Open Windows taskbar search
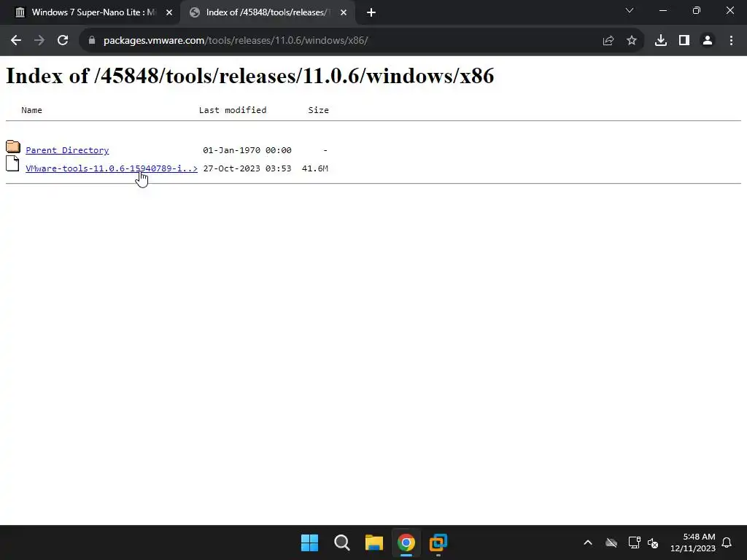Image resolution: width=747 pixels, height=560 pixels. tap(342, 542)
